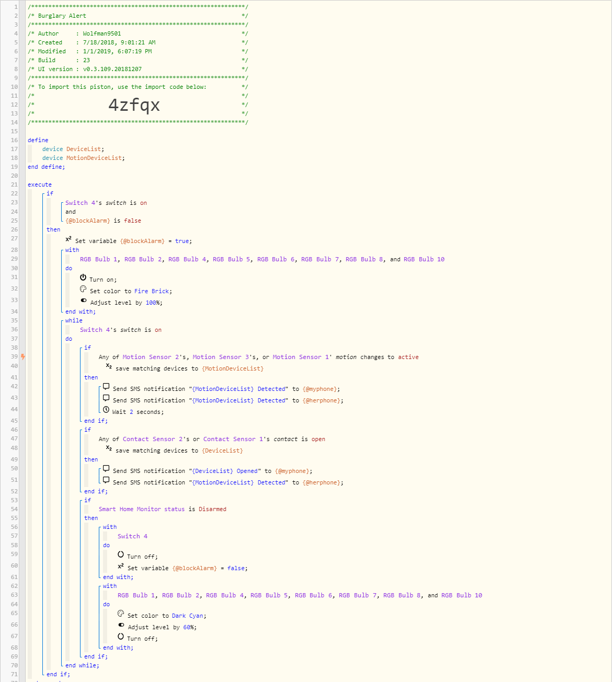The image size is (616, 682).
Task: Click the lightning trigger icon at line 39
Action: pos(23,357)
